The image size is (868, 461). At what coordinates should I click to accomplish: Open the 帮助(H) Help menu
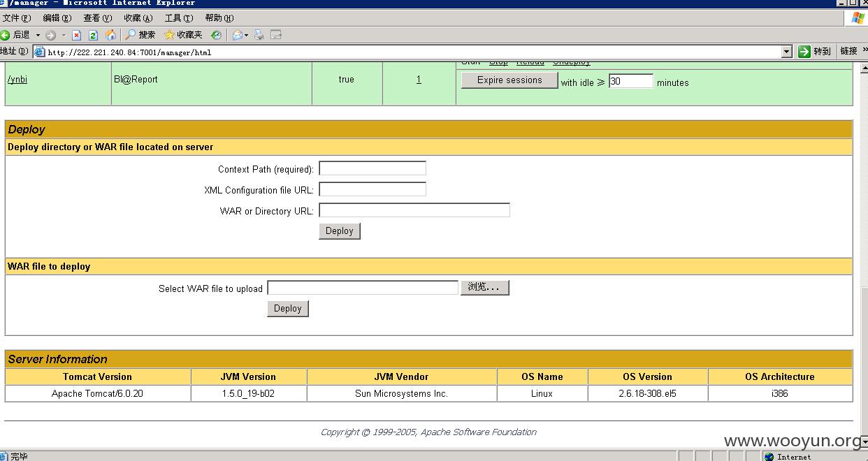[219, 18]
